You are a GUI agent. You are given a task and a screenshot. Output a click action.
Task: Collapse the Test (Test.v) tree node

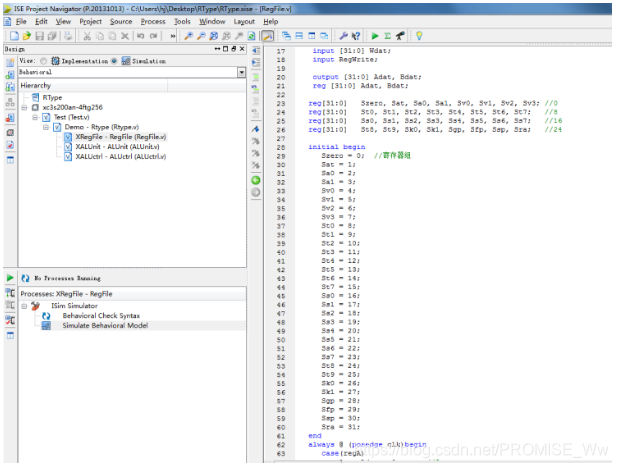tap(35, 117)
